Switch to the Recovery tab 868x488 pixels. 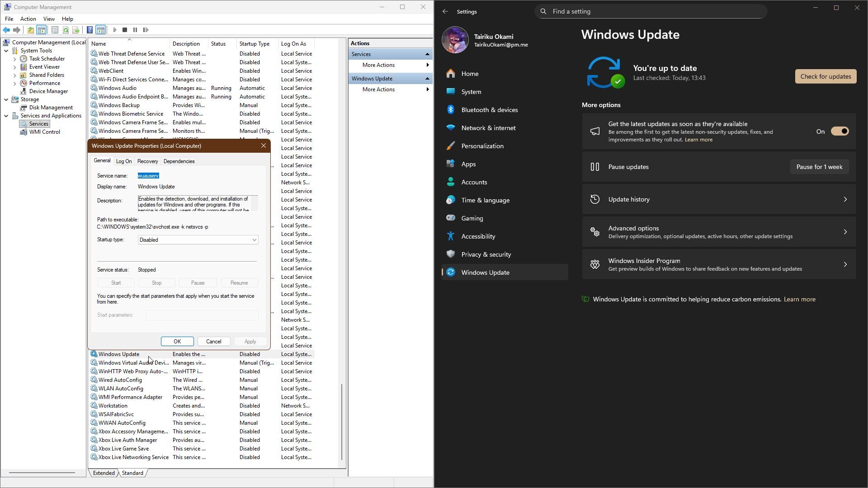tap(148, 161)
